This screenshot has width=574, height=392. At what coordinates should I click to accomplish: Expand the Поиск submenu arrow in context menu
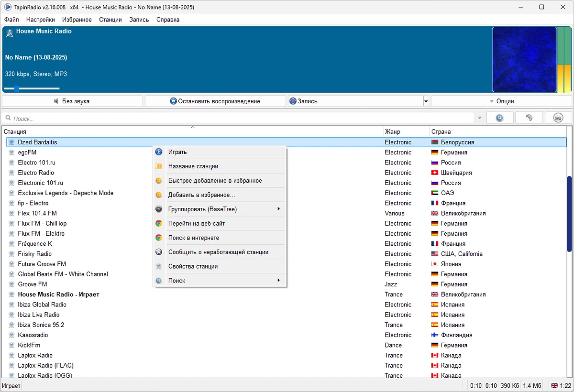(278, 280)
